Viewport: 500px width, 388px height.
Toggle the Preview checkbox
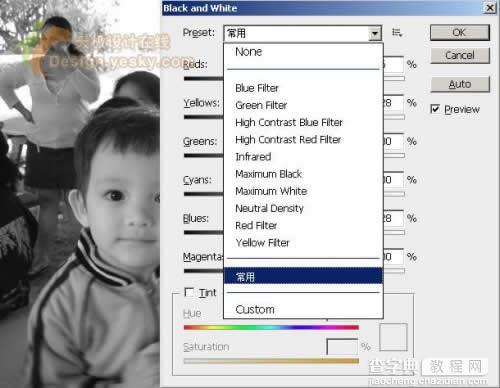tap(435, 109)
